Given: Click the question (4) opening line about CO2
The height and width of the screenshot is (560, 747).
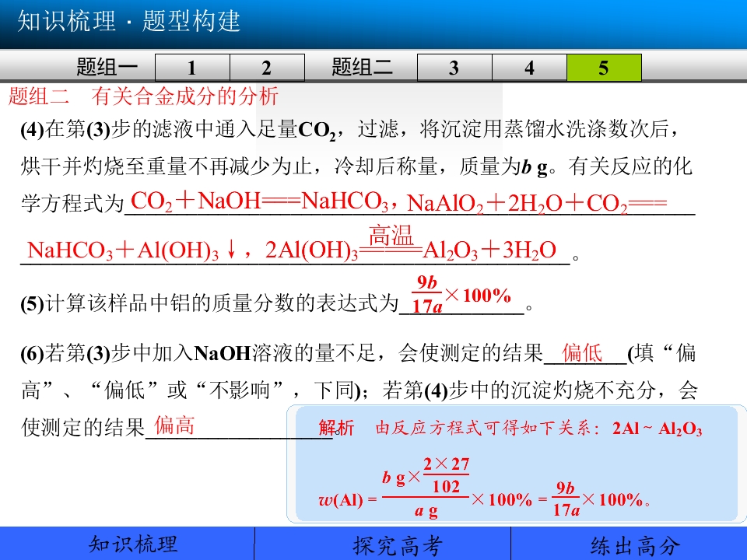Looking at the screenshot, I should (349, 130).
